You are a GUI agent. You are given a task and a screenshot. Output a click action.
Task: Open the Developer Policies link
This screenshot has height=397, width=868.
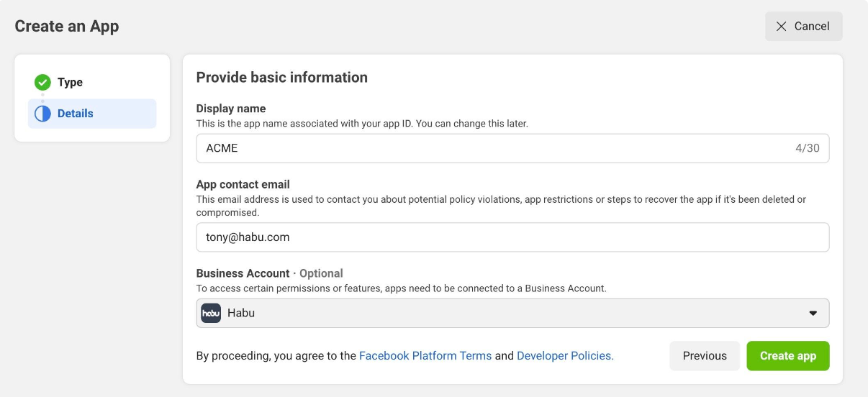click(x=565, y=355)
